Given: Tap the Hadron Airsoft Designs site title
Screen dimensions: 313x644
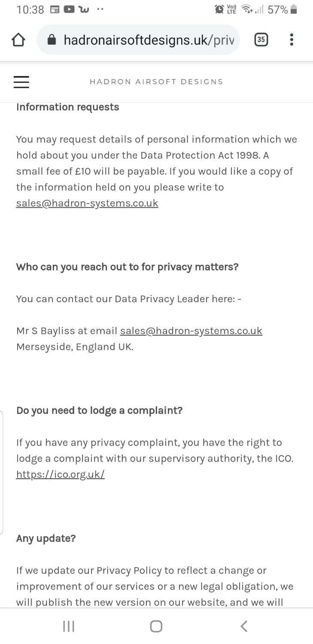Looking at the screenshot, I should pos(156,82).
